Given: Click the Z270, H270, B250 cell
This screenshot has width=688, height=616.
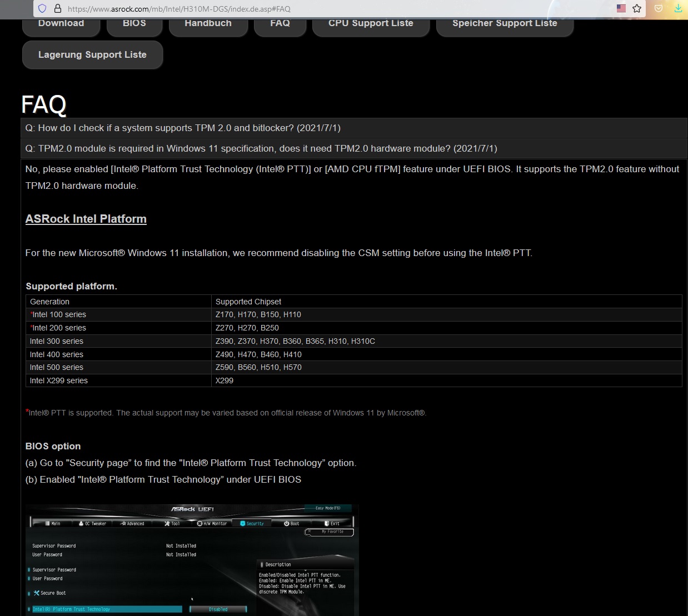Looking at the screenshot, I should pos(447,328).
